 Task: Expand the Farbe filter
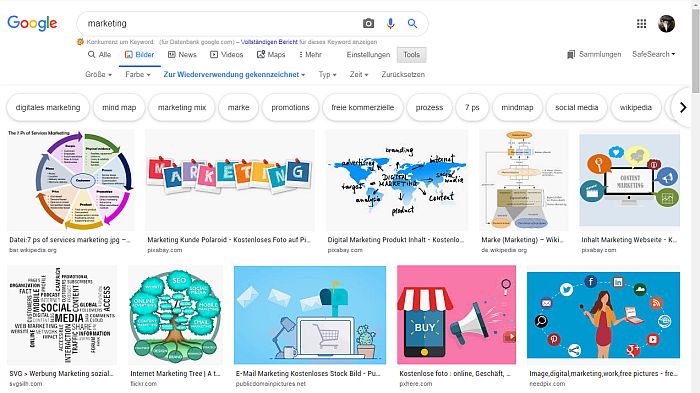click(138, 75)
